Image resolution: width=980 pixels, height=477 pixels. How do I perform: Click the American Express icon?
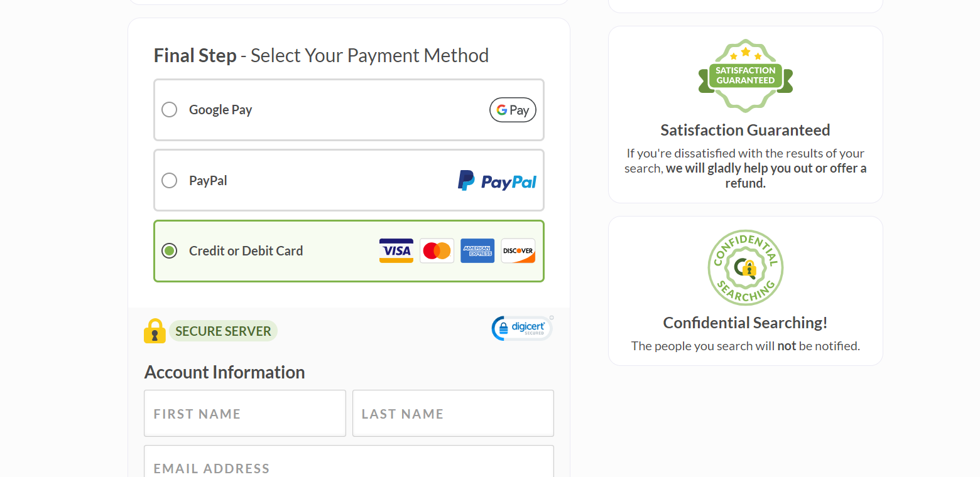coord(477,251)
